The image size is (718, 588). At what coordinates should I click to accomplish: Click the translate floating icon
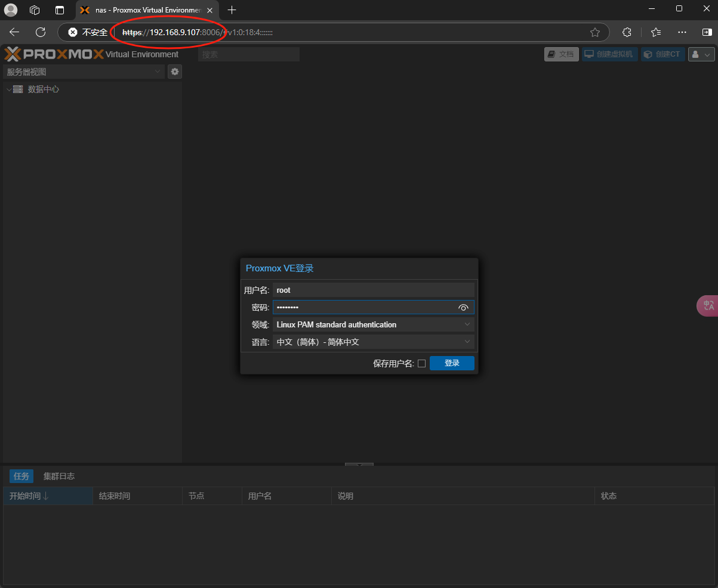tap(708, 305)
